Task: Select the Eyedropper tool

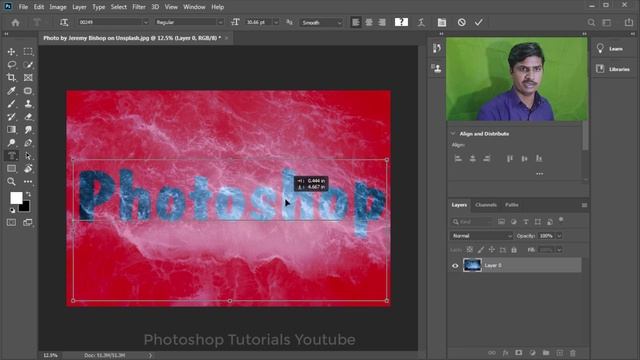Action: tap(11, 91)
